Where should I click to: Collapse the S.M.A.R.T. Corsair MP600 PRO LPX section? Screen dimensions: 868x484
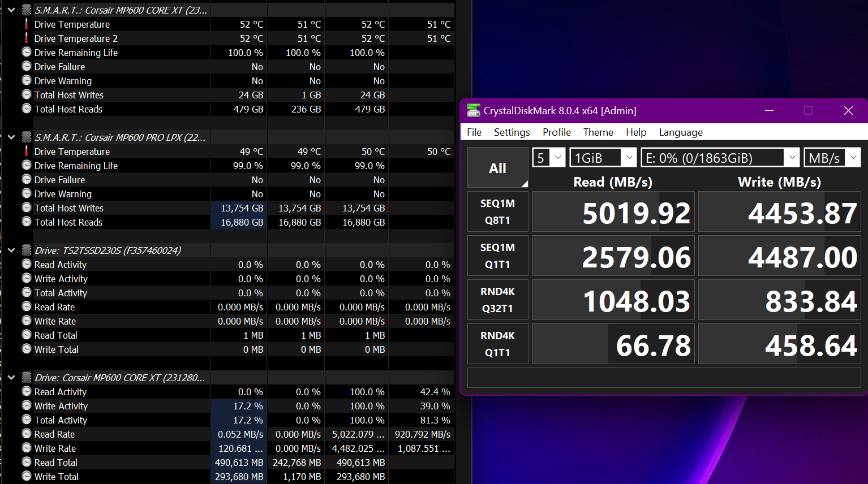click(x=11, y=137)
